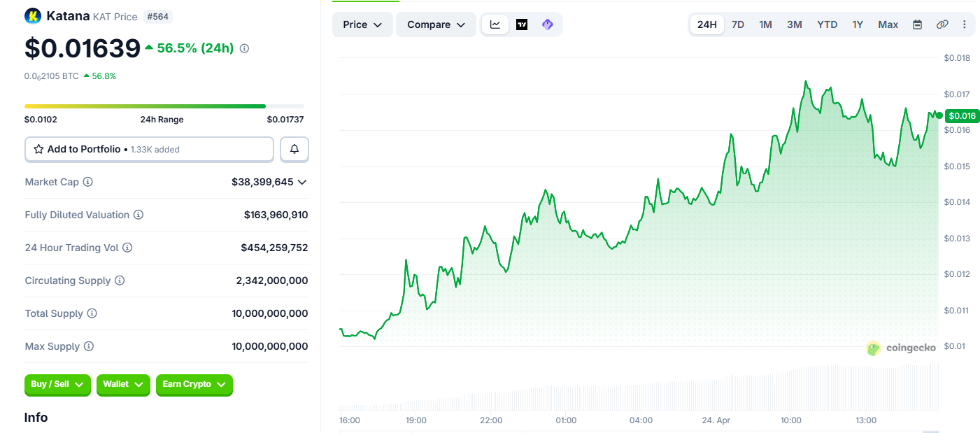Open the Compare dropdown
The width and height of the screenshot is (980, 433).
[436, 24]
